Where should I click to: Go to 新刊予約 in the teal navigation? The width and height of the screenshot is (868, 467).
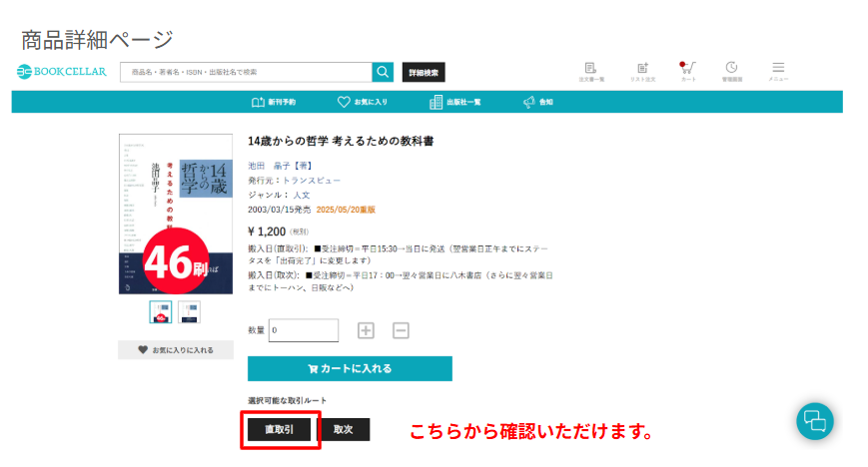[274, 102]
